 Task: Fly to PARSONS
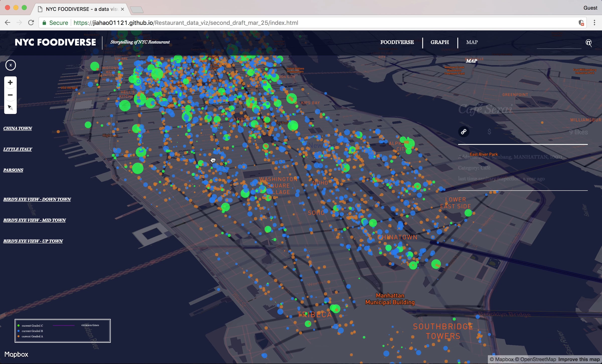[x=13, y=170]
